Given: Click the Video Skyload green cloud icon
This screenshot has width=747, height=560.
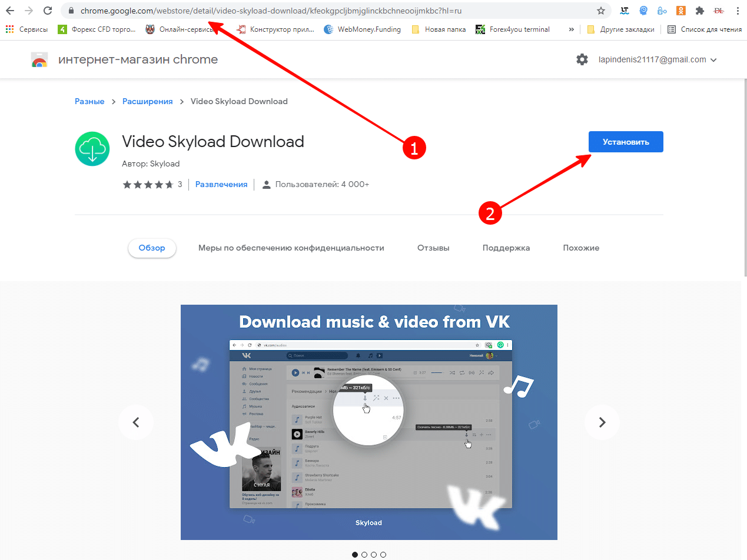Looking at the screenshot, I should 92,148.
